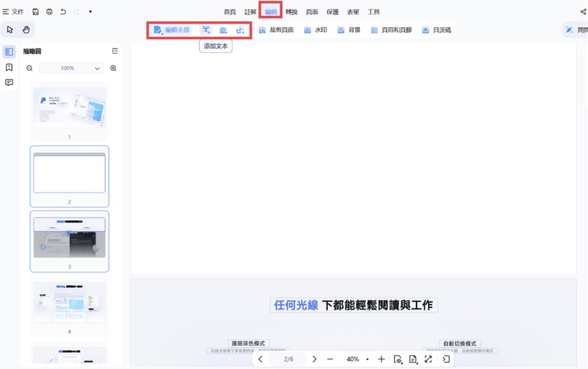This screenshot has width=588, height=369.
Task: Click the Add Link icon
Action: (x=240, y=29)
